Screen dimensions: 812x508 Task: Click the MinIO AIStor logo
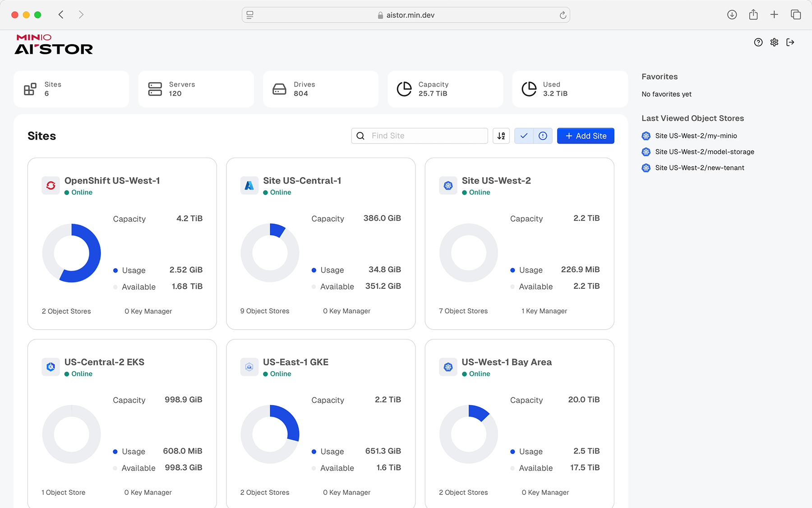[54, 44]
